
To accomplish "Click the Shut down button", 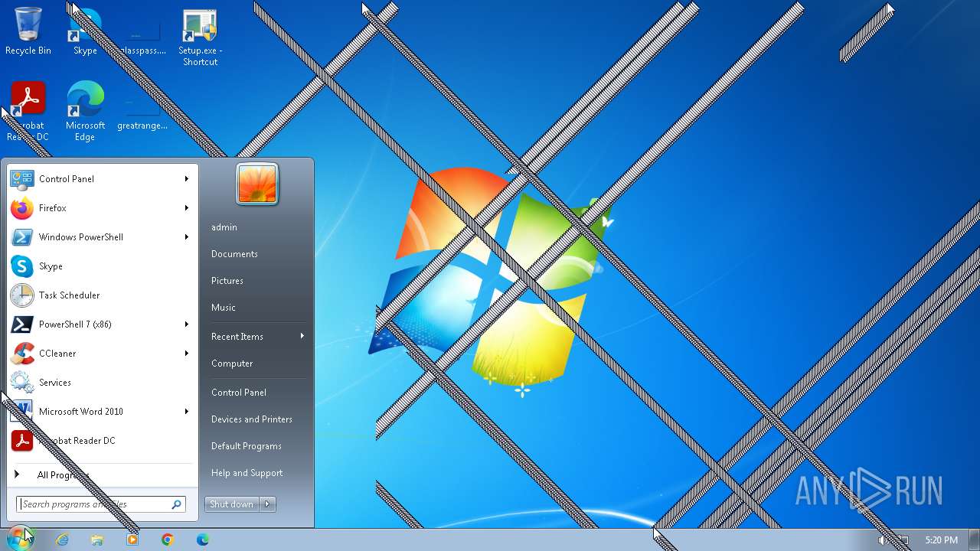I will pos(232,504).
